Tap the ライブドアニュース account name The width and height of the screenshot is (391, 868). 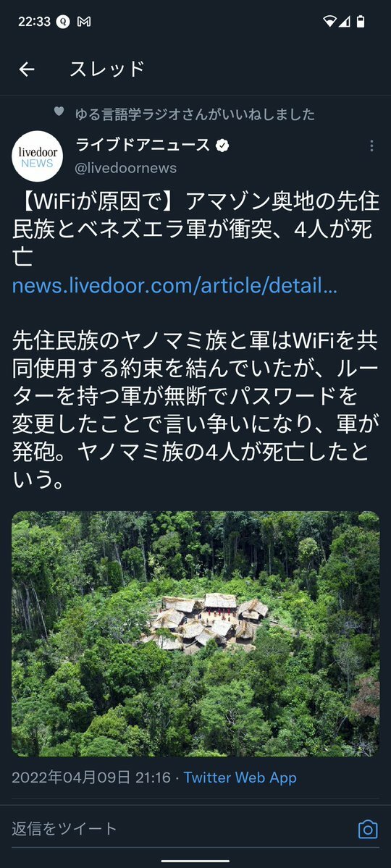(x=143, y=146)
